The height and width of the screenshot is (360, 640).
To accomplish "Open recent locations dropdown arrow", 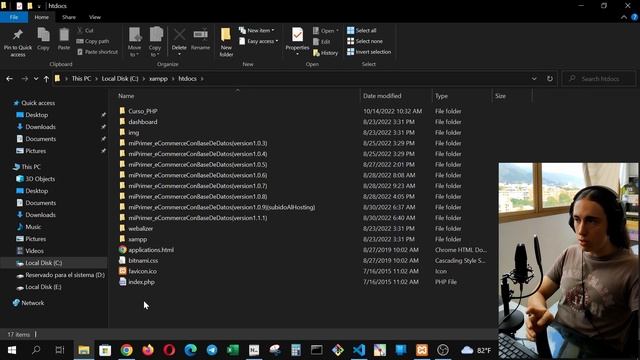I will click(36, 79).
